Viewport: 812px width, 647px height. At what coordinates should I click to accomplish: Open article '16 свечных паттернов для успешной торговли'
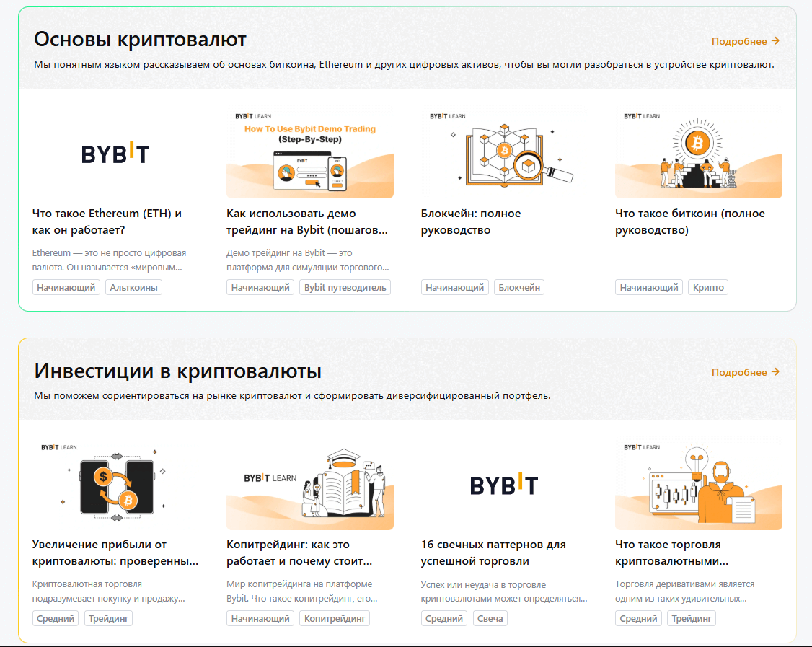[493, 553]
